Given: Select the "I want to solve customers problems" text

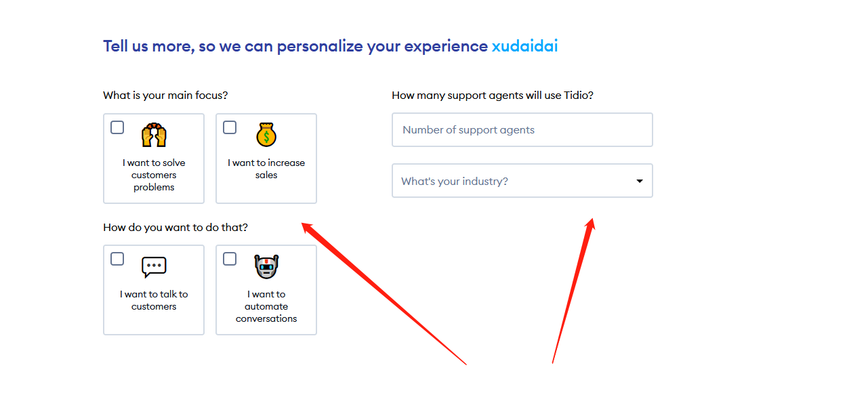Looking at the screenshot, I should [x=154, y=175].
